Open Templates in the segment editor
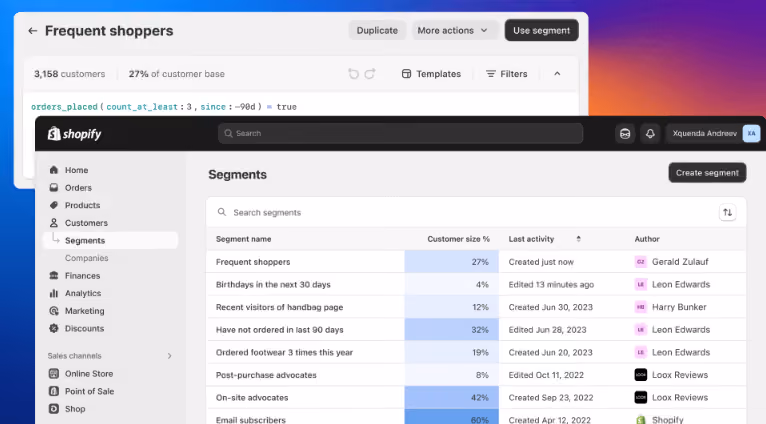The image size is (766, 424). [x=431, y=74]
